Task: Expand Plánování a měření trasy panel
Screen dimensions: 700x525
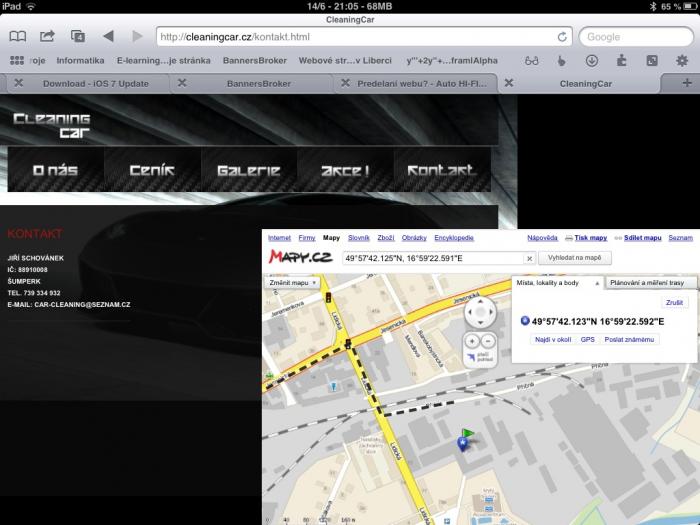Action: tap(649, 283)
